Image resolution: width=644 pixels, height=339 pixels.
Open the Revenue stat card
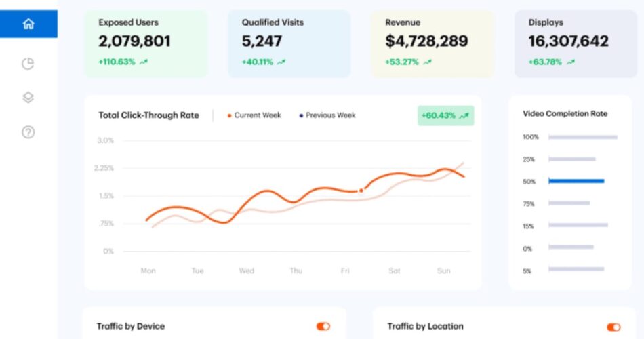(432, 43)
